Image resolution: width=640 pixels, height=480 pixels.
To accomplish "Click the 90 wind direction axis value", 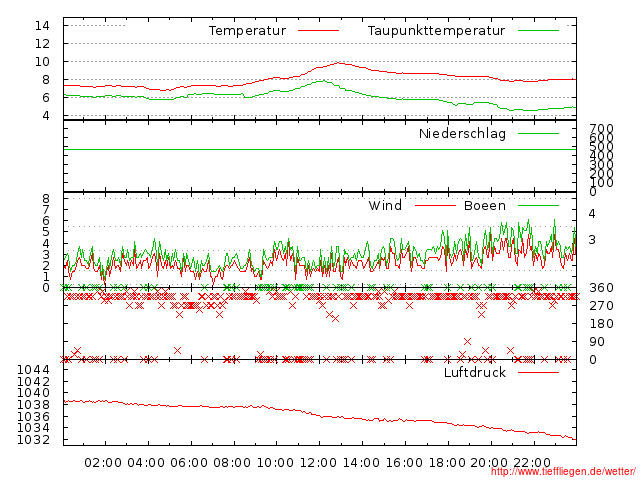I will (x=597, y=342).
